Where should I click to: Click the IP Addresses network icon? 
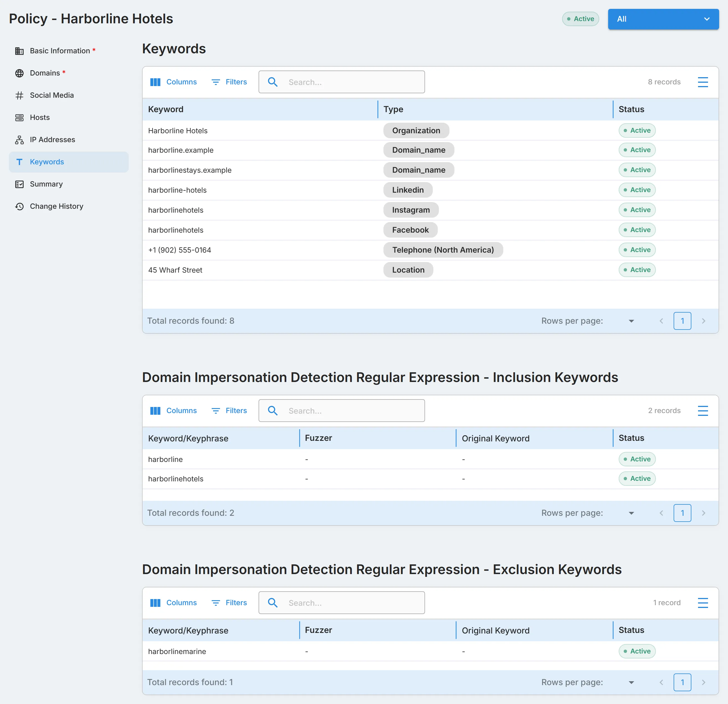19,140
